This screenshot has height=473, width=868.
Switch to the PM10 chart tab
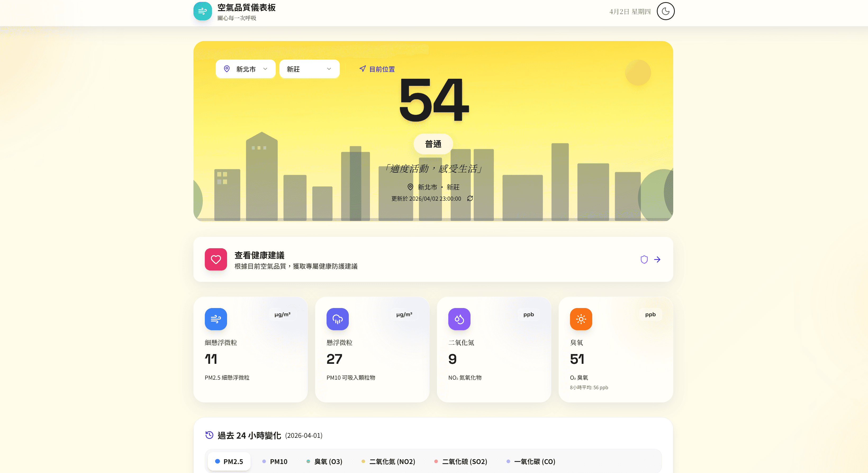click(275, 462)
